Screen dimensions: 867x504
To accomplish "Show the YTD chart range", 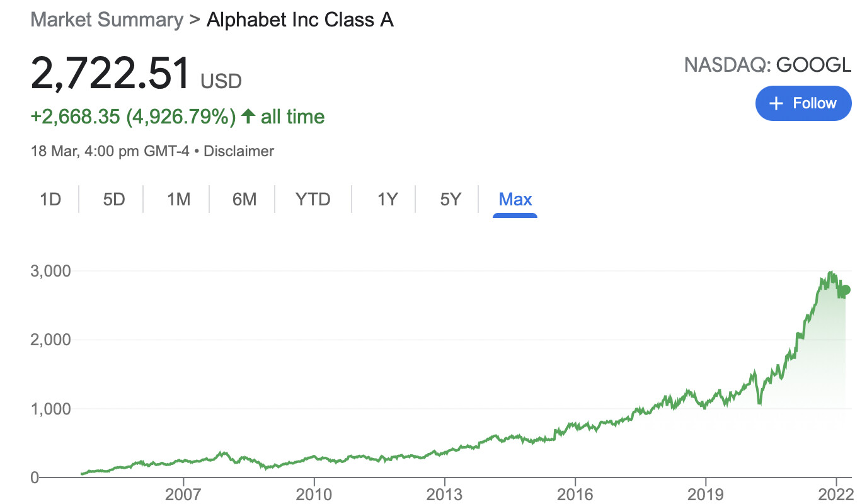I will (x=313, y=200).
